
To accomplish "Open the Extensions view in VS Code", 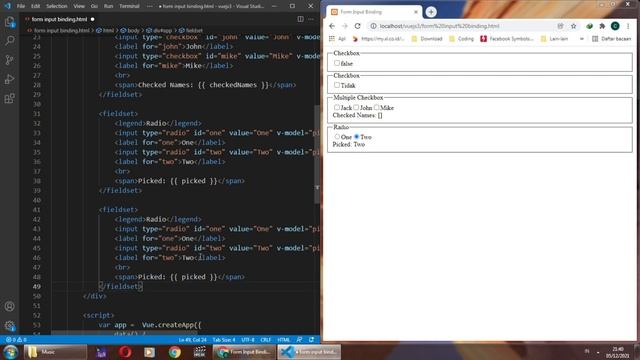I will [9, 98].
